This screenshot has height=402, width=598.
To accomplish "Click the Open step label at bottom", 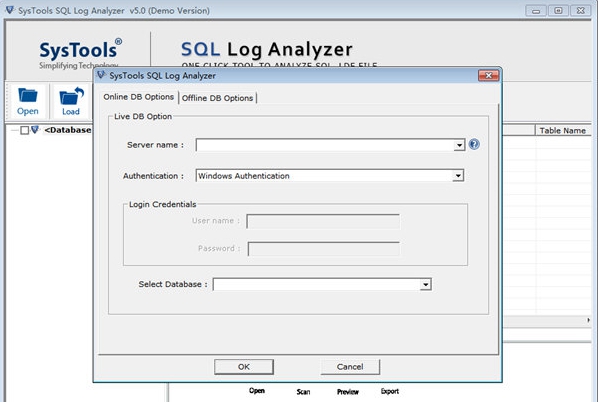I will click(257, 391).
